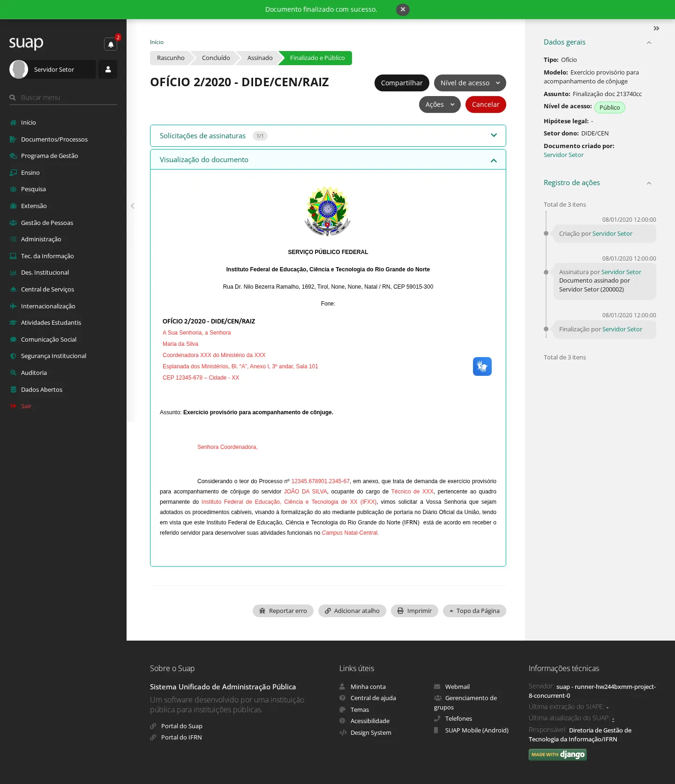Image resolution: width=675 pixels, height=784 pixels.
Task: Dismiss the success message banner
Action: pyautogui.click(x=403, y=9)
